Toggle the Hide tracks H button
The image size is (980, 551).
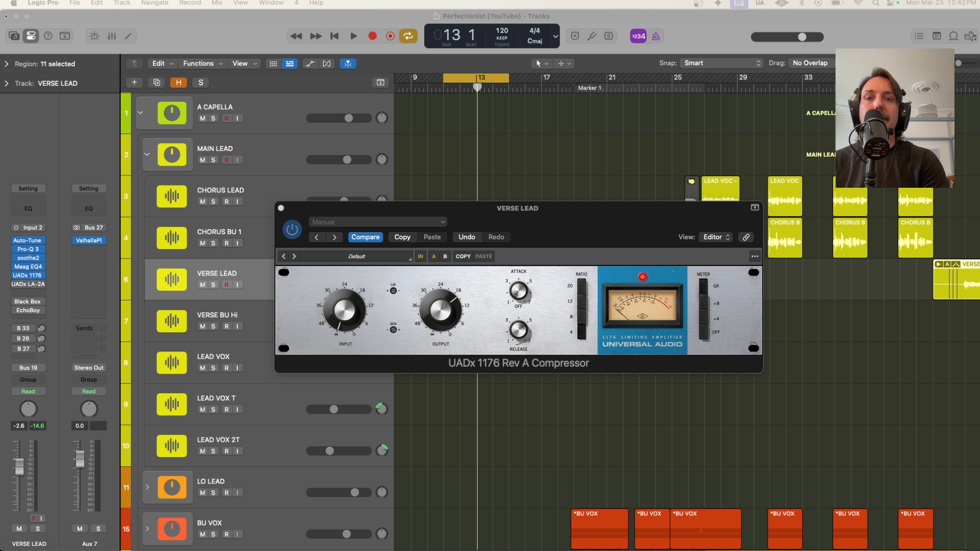pos(178,83)
